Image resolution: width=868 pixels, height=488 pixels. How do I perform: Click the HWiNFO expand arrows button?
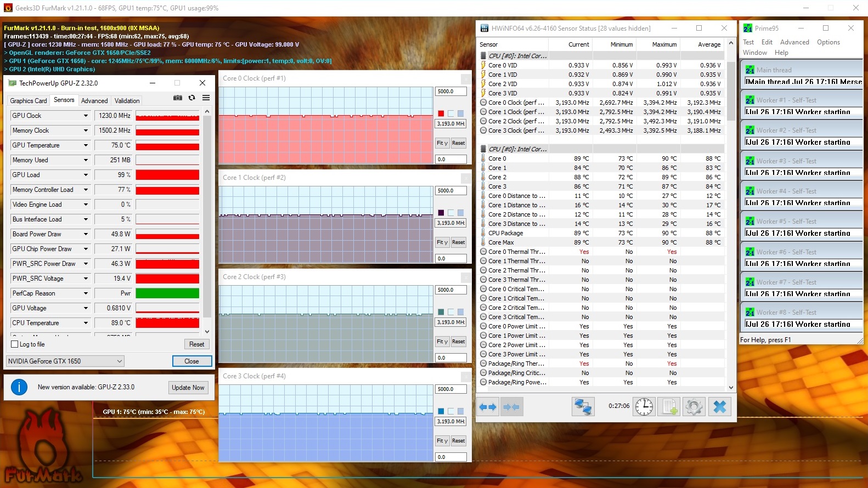pos(488,407)
